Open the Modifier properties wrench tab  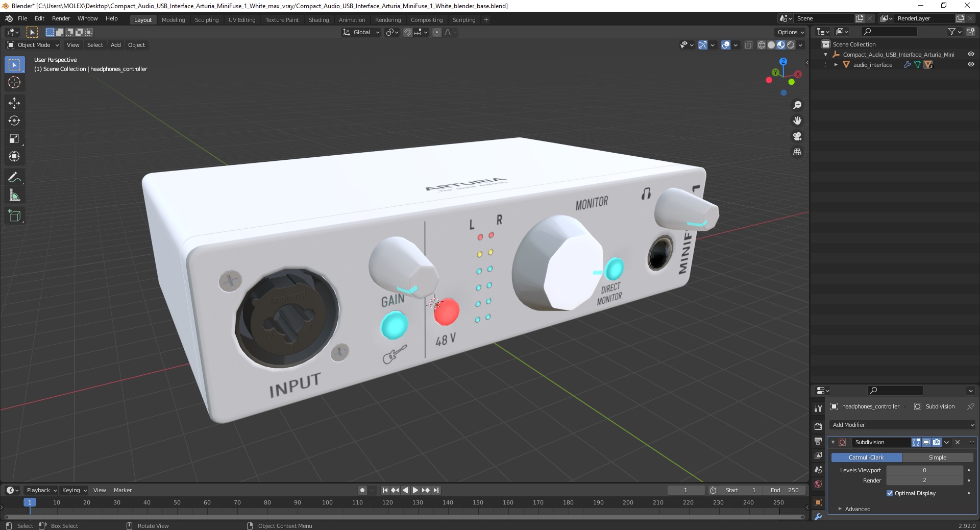[x=818, y=516]
